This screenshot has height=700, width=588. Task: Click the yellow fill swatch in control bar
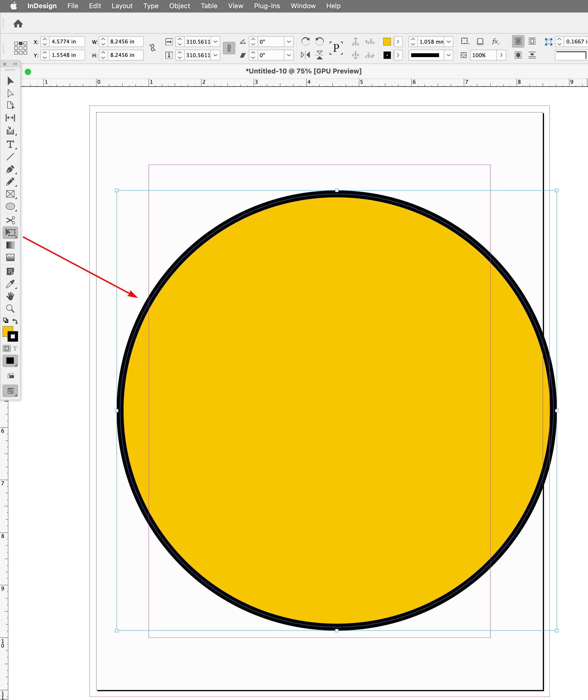(387, 42)
